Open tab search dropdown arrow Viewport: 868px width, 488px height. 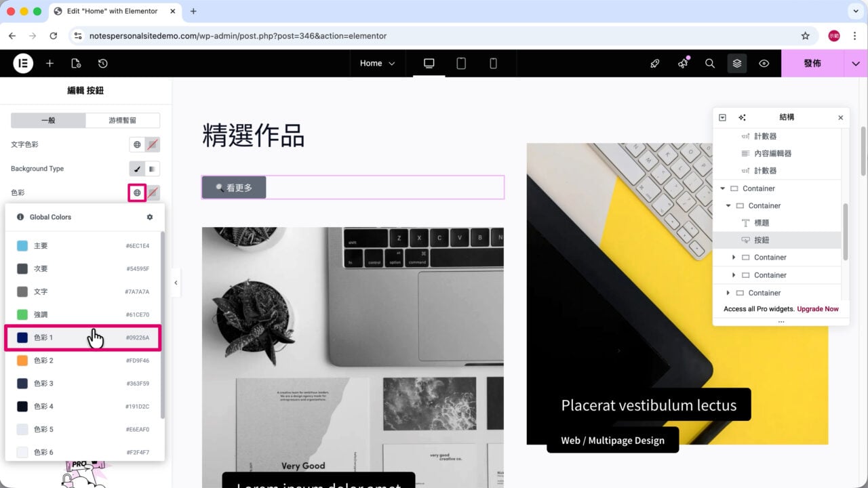(x=854, y=12)
